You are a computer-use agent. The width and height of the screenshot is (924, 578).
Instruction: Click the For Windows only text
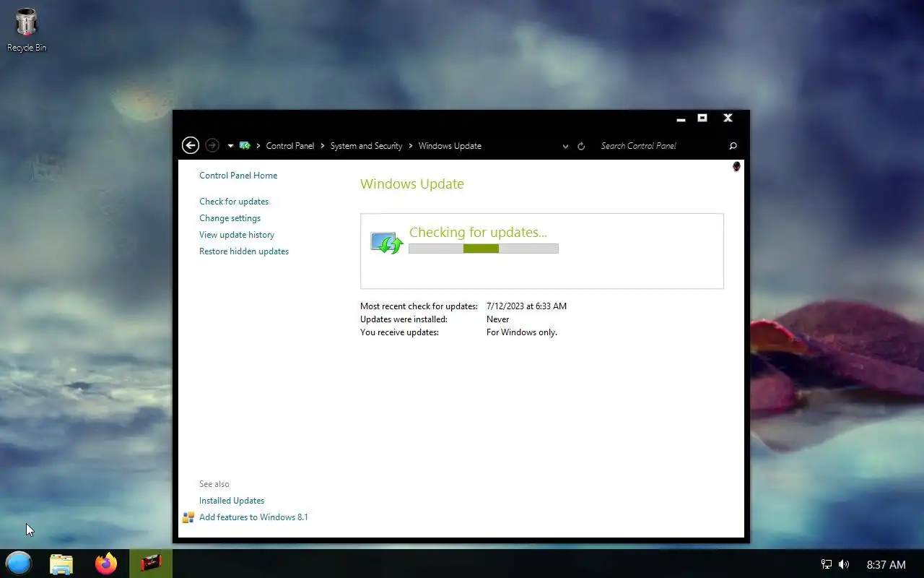522,332
